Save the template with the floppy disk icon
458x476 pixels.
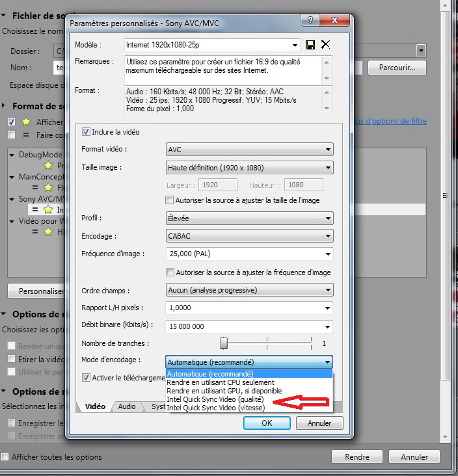coord(310,45)
